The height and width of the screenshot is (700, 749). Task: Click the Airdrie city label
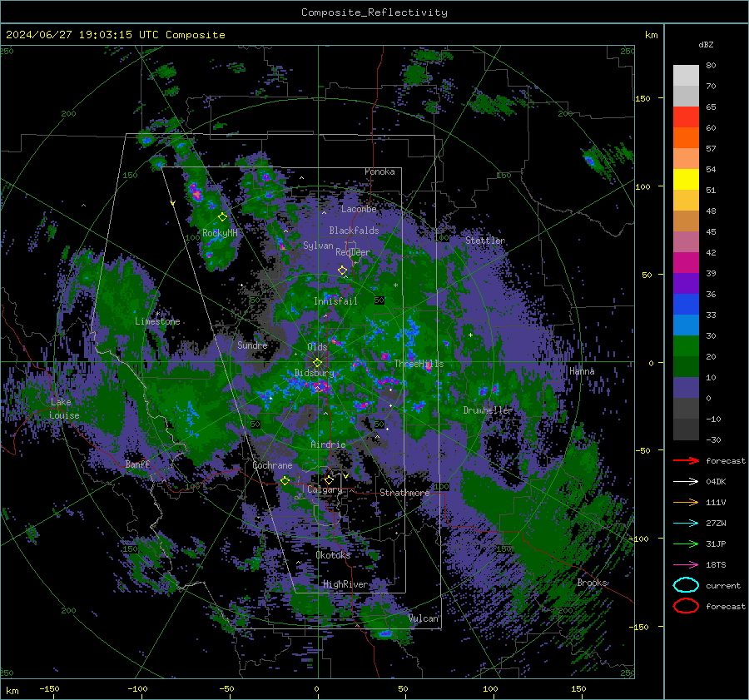pyautogui.click(x=328, y=444)
